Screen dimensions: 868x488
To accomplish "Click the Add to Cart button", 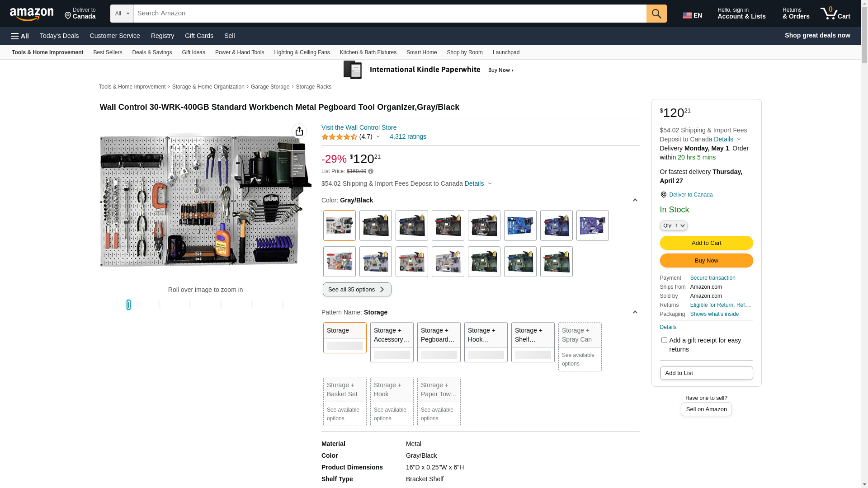I will point(706,243).
